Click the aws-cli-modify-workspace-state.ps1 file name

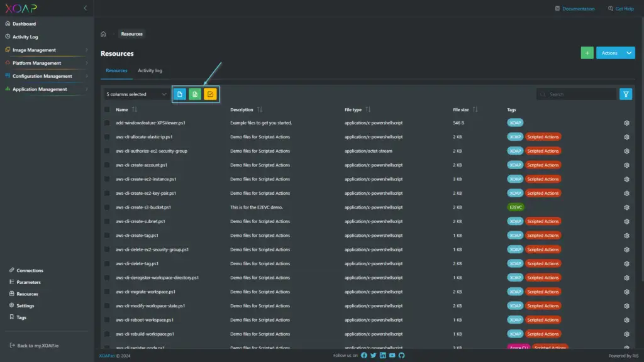pyautogui.click(x=150, y=306)
